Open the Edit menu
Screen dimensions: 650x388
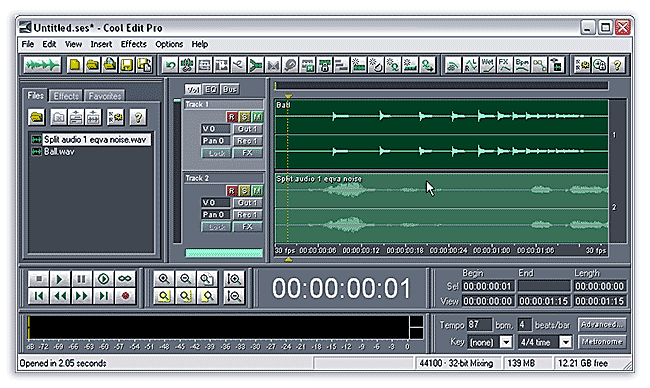pos(49,44)
